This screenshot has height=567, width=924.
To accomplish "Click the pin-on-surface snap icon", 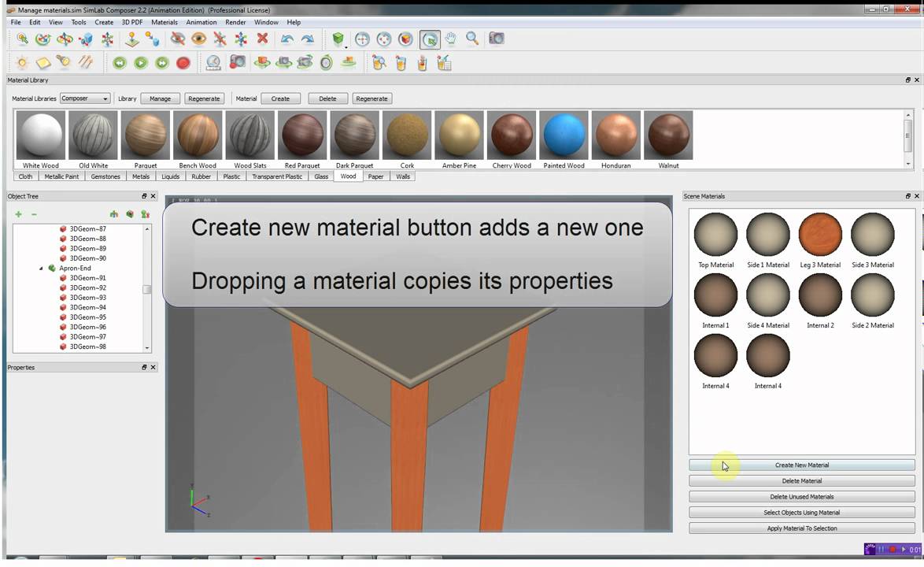I will tap(132, 39).
